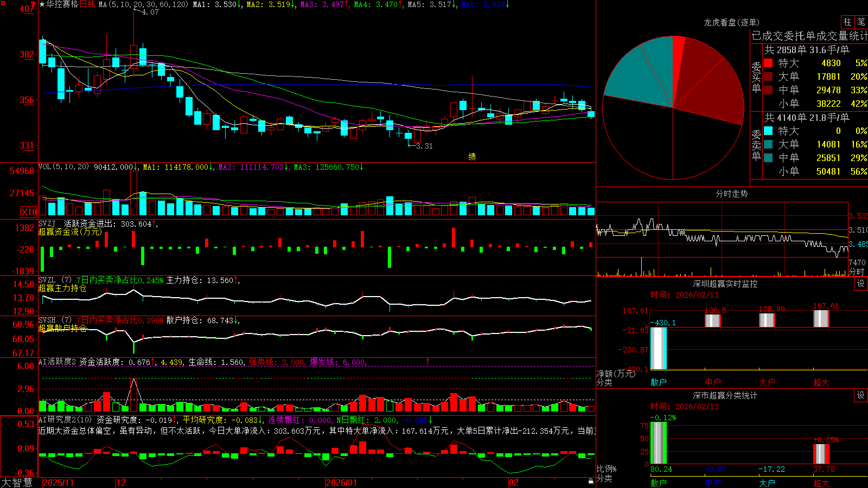This screenshot has width=868, height=488.
Task: Click the yellow 绩 earnings marker
Action: tap(472, 157)
